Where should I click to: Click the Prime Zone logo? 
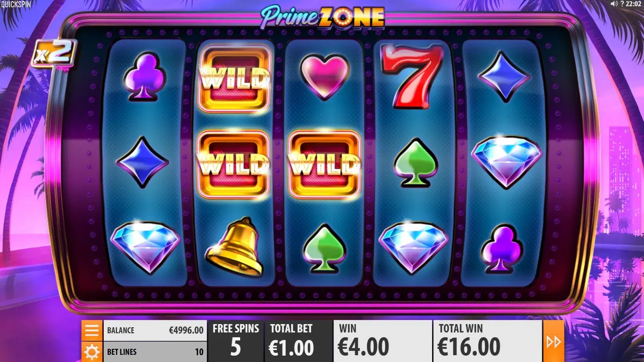[322, 17]
